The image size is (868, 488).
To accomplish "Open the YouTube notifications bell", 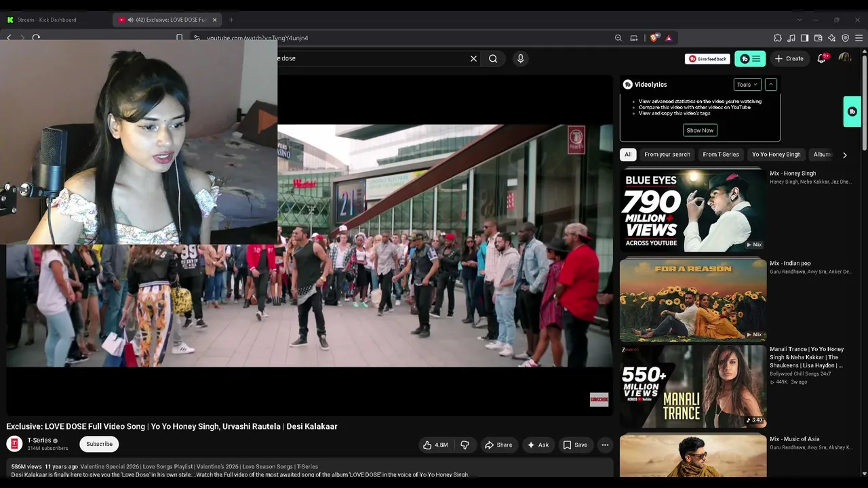I will [x=821, y=59].
